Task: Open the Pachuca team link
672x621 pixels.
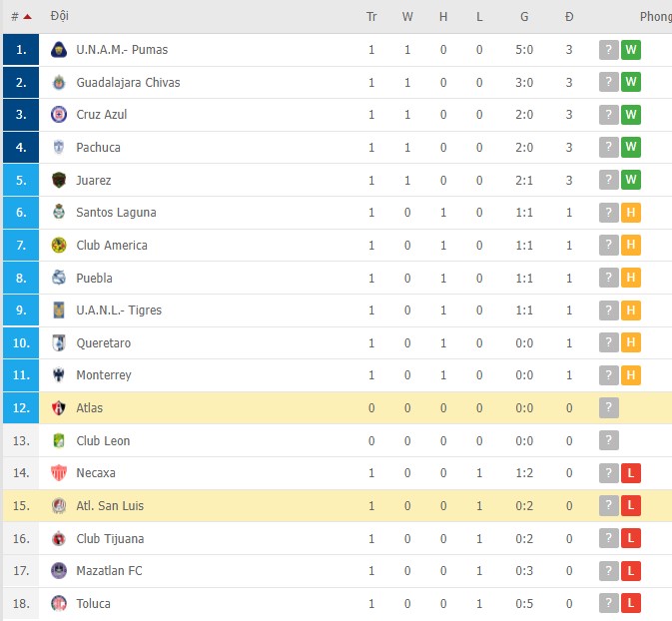Action: click(98, 147)
